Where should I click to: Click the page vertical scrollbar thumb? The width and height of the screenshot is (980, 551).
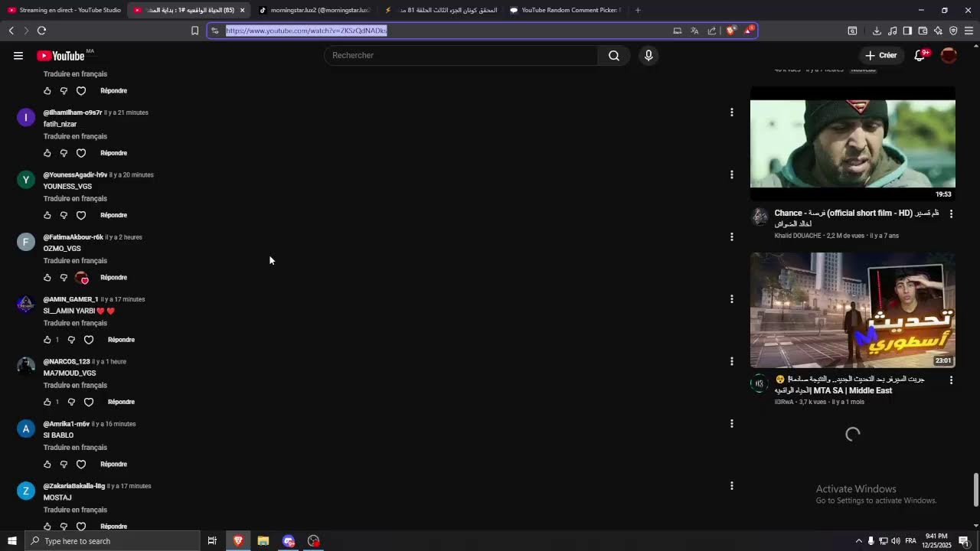pyautogui.click(x=975, y=489)
